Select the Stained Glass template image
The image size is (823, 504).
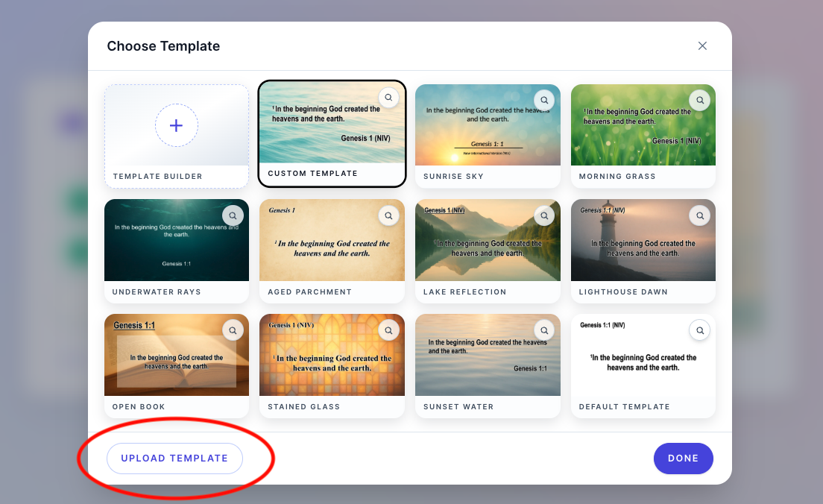332,355
